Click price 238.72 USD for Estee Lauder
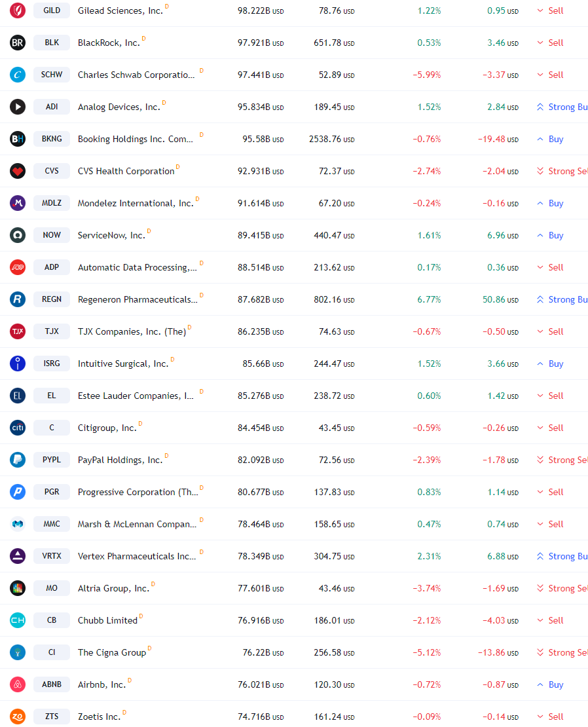The image size is (588, 727). 334,396
